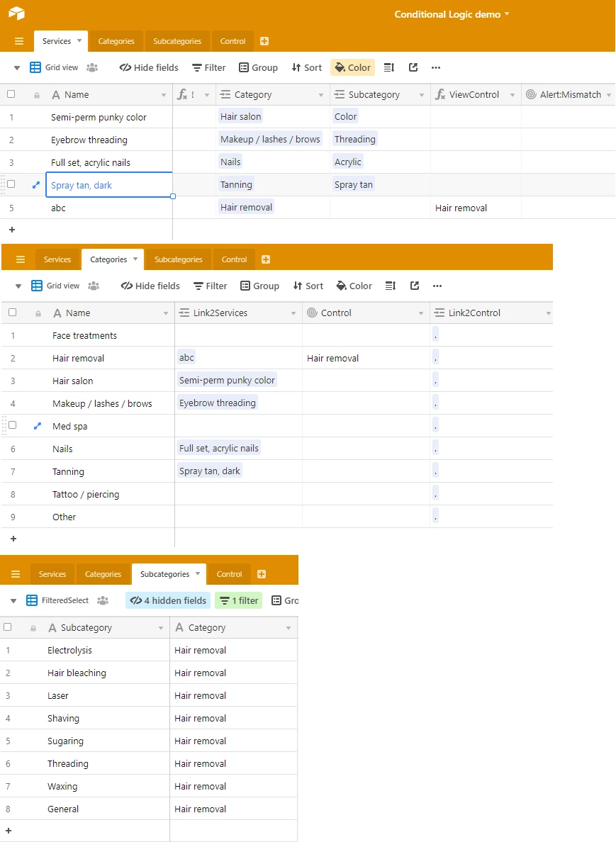Image resolution: width=616 pixels, height=842 pixels.
Task: Select the Spray tan, dark name cell
Action: pyautogui.click(x=109, y=185)
